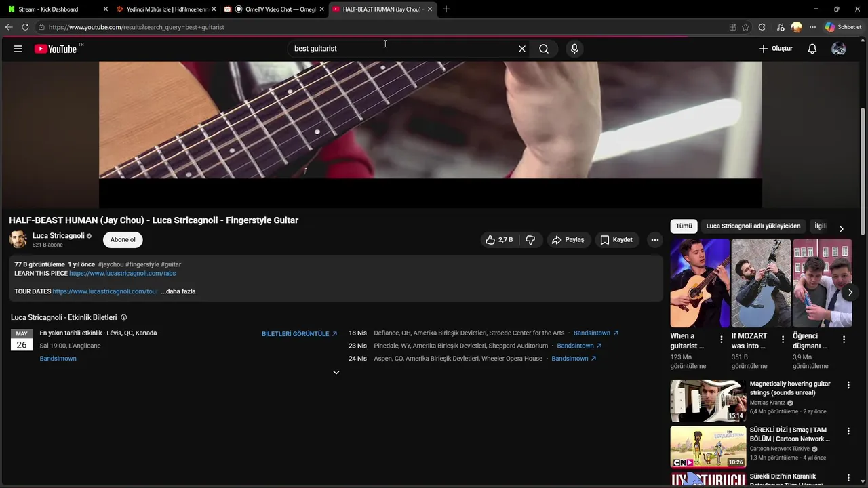Switch to the Yedinci Mühür izle tab
The height and width of the screenshot is (488, 868).
click(x=166, y=9)
